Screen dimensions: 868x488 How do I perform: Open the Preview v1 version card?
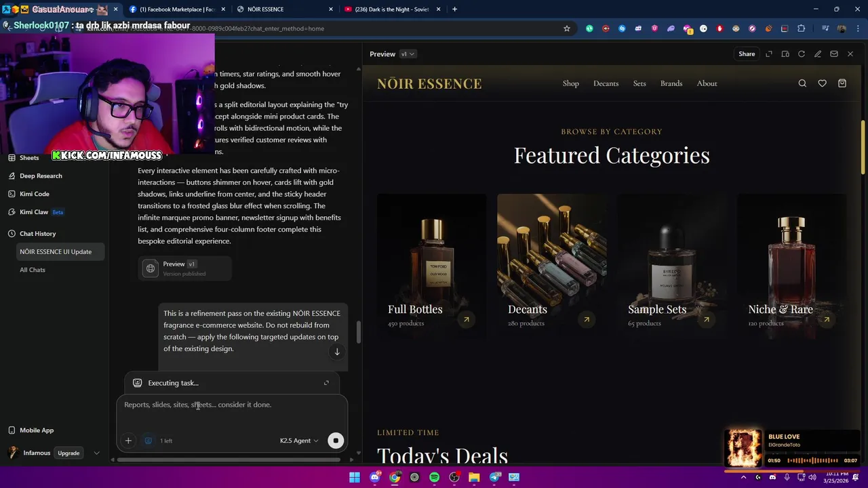[185, 268]
